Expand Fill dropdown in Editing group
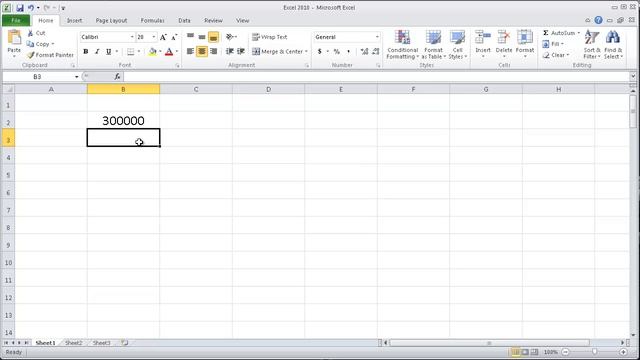This screenshot has height=360, width=640. coord(562,44)
